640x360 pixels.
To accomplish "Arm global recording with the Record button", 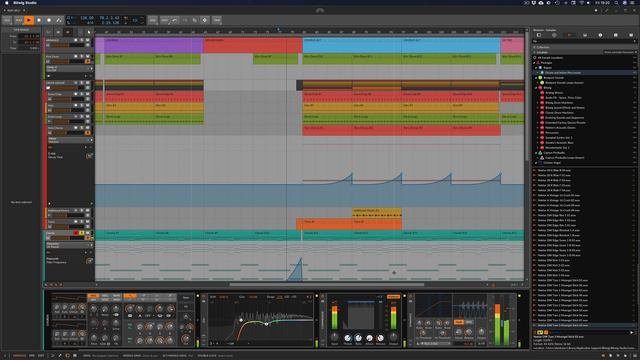I will click(49, 20).
